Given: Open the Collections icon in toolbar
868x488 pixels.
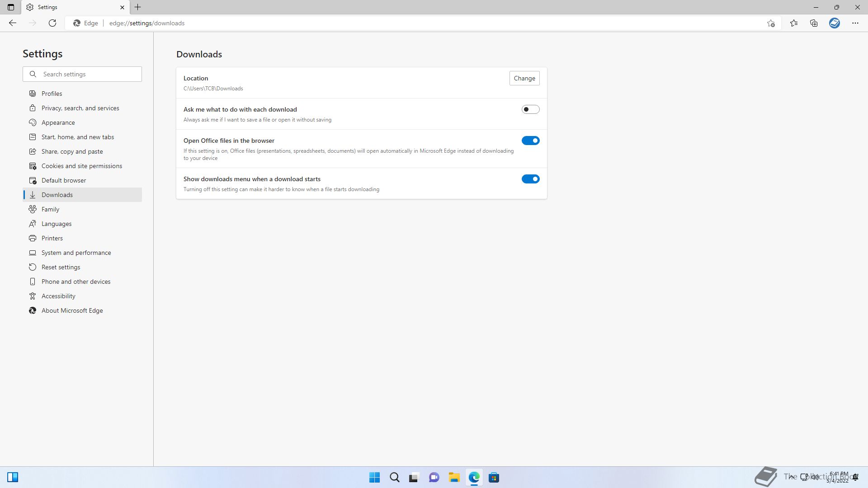Looking at the screenshot, I should 814,23.
